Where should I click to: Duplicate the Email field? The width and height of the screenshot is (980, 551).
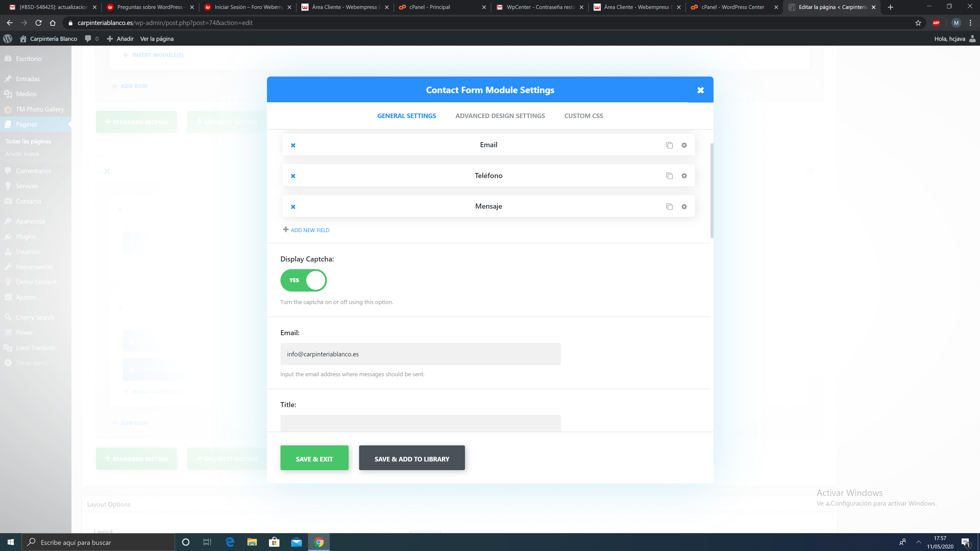(x=669, y=145)
